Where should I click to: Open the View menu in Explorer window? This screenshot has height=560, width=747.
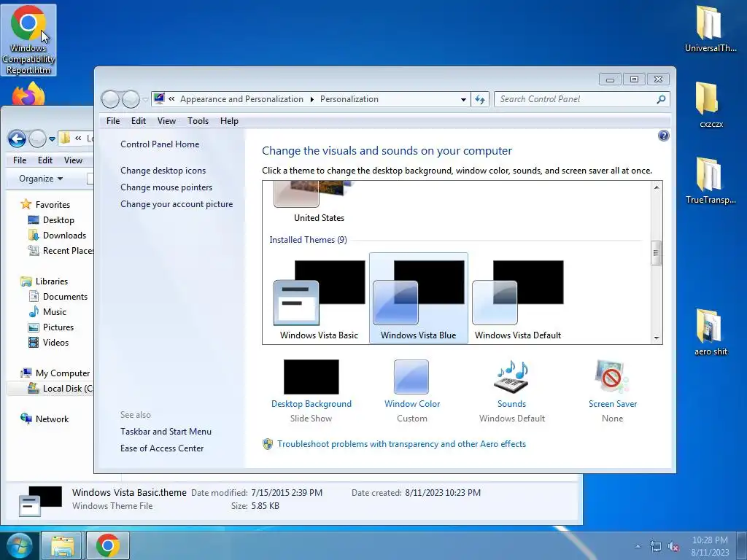[x=73, y=160]
